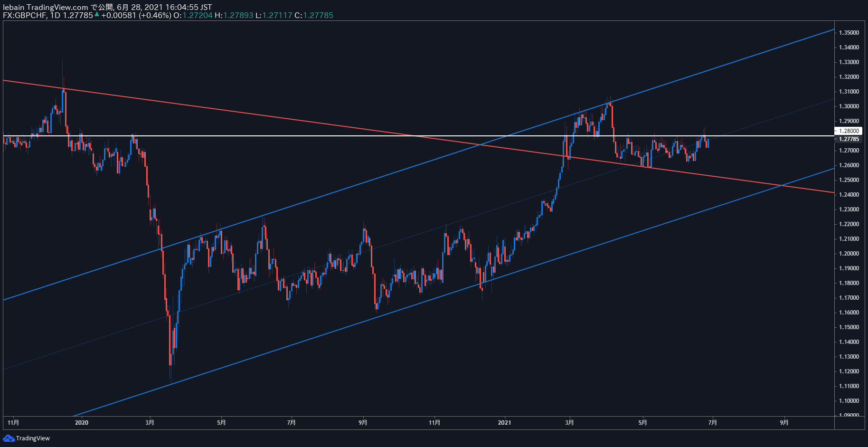The image size is (868, 447).
Task: Click the close price C:1.27785
Action: 314,15
